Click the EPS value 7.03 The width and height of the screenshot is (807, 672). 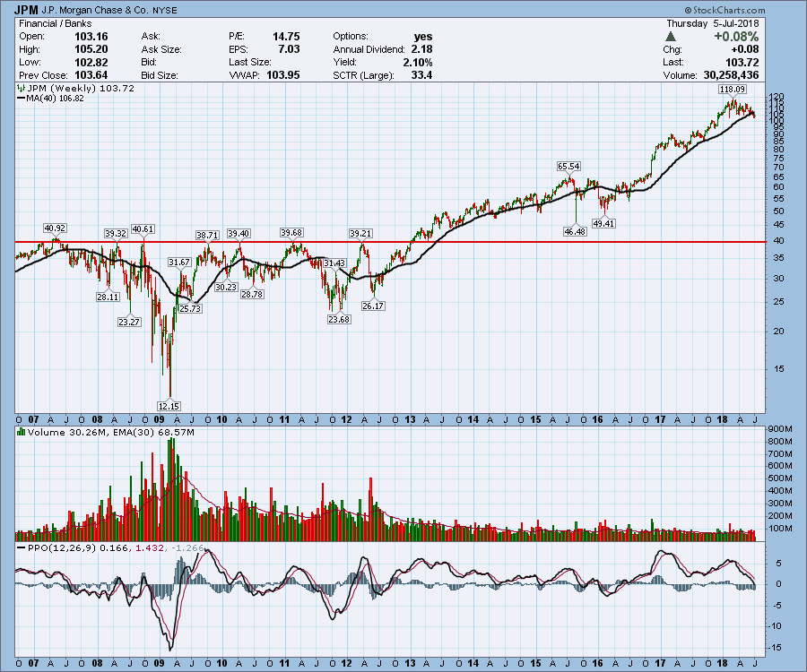click(x=290, y=49)
